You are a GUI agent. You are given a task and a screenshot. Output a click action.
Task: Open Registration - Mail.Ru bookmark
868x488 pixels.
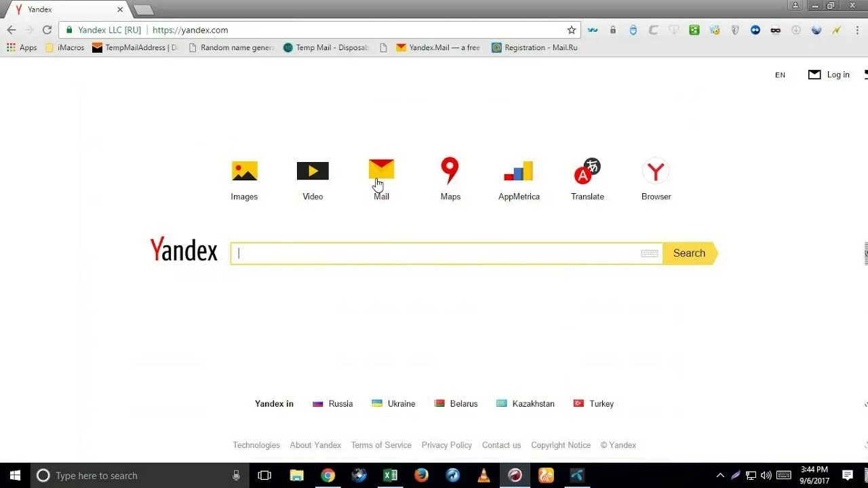534,47
